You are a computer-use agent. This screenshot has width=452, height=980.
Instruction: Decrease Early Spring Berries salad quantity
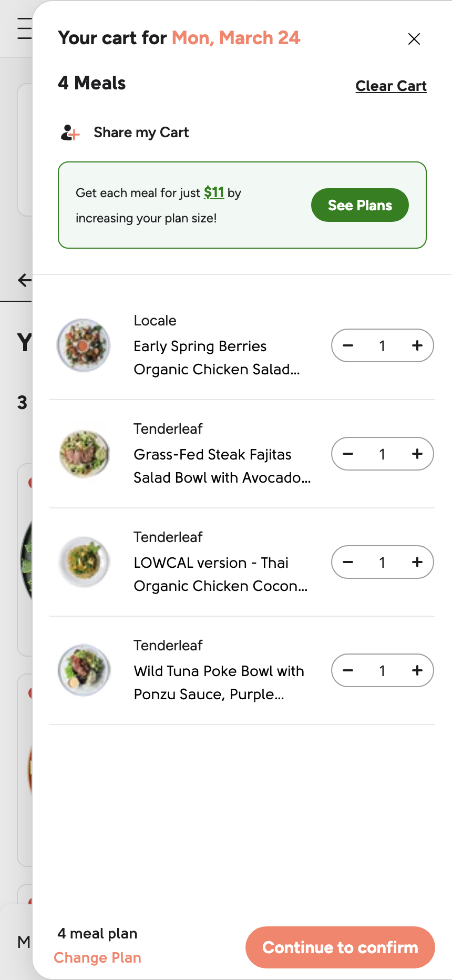coord(348,345)
